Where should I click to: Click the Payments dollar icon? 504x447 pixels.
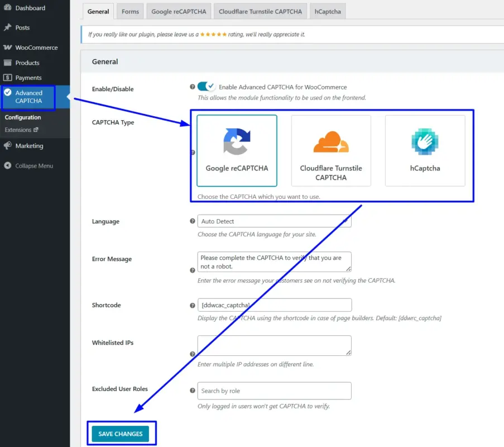[8, 78]
